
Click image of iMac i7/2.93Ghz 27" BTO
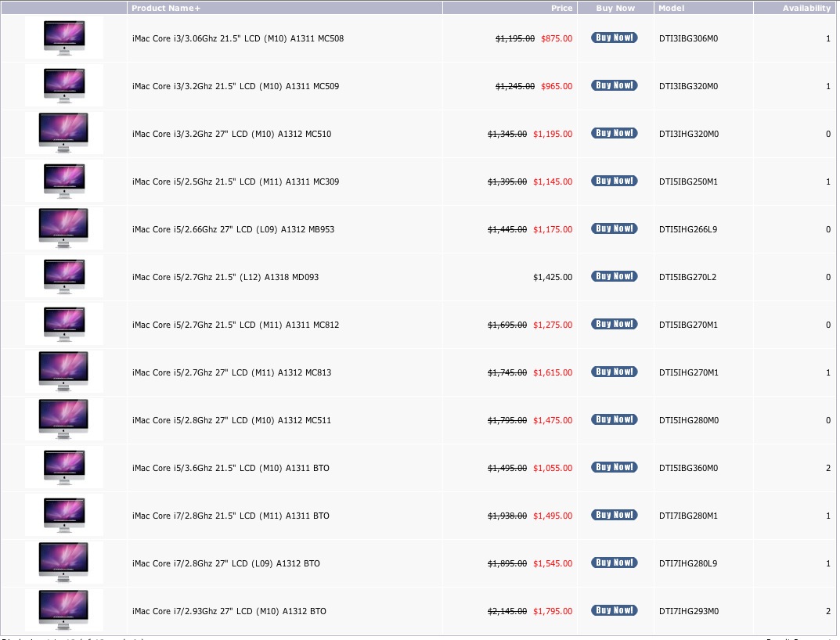point(63,610)
